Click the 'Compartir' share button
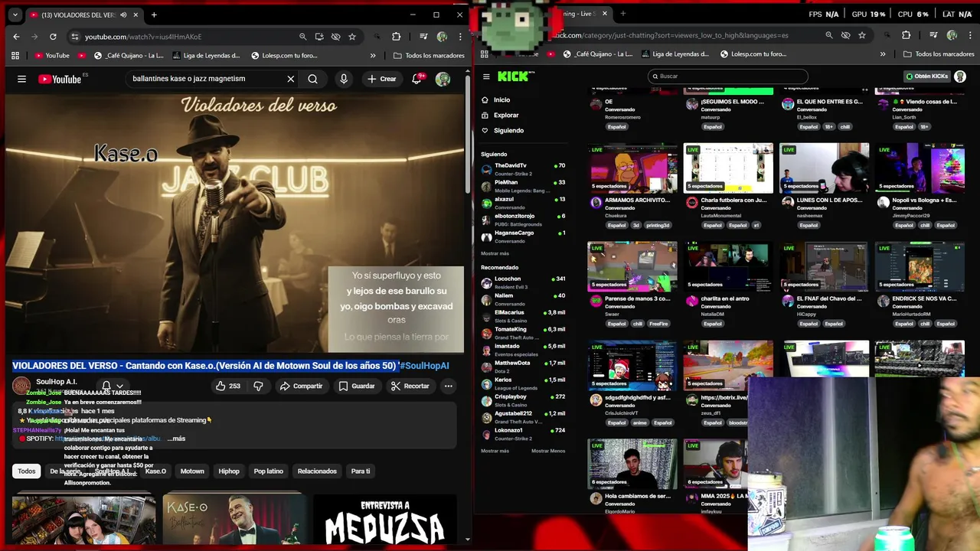This screenshot has height=551, width=980. [x=301, y=386]
